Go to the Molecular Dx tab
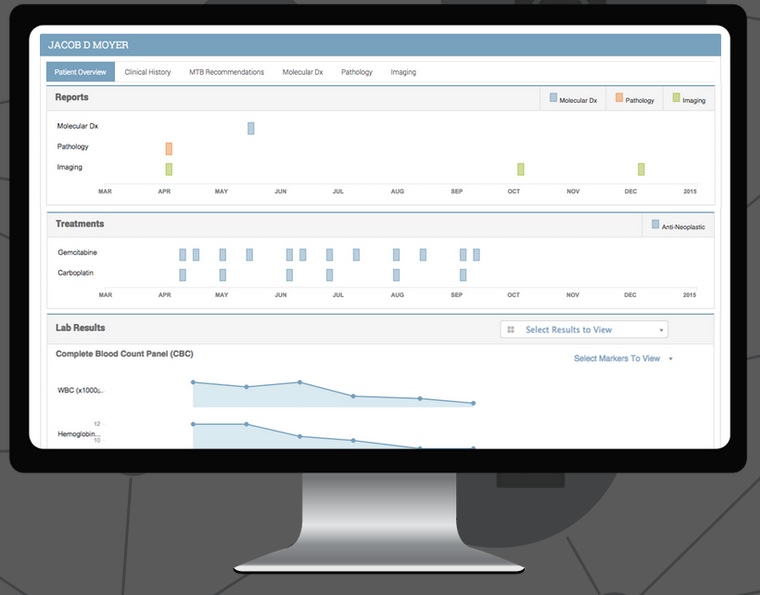 point(302,72)
